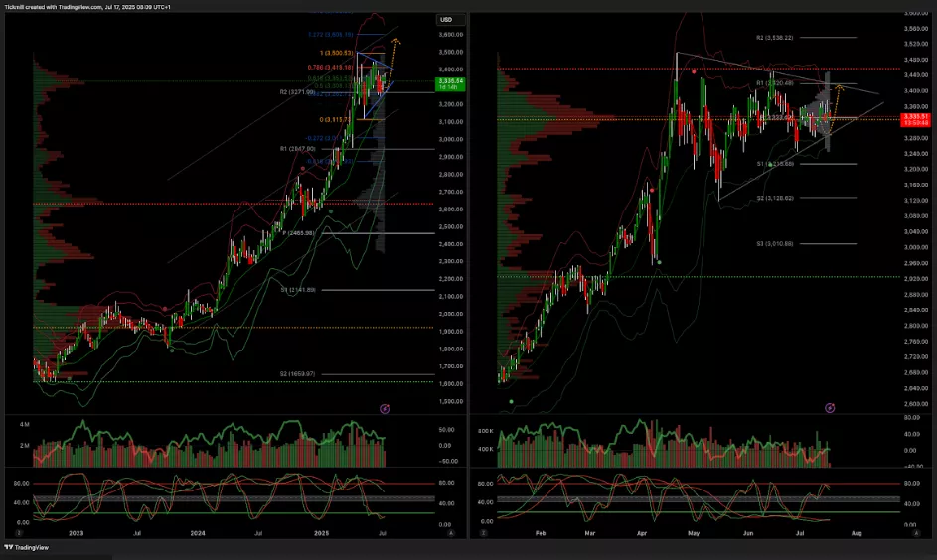Select the P (2465.98) pivot point label
This screenshot has width=937, height=560.
[297, 232]
